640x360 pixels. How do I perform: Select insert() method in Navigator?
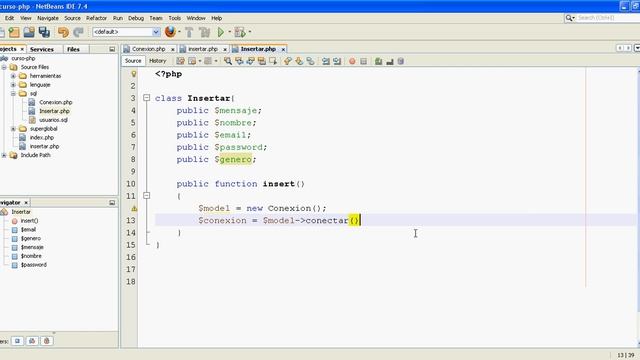29,221
